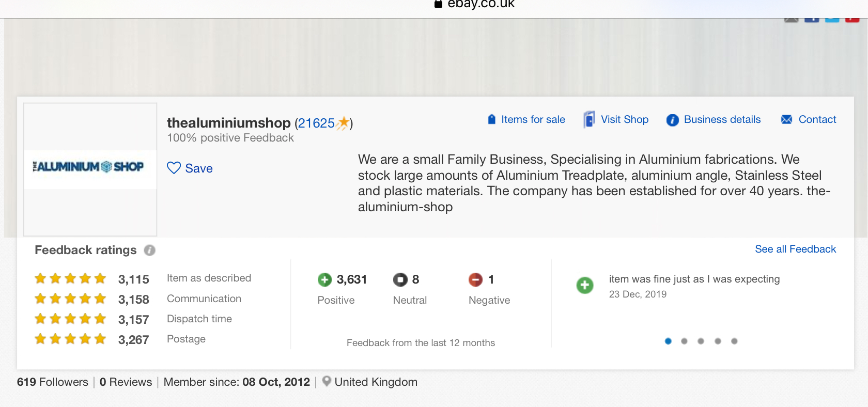
Task: Open the See all Feedback link
Action: (x=795, y=249)
